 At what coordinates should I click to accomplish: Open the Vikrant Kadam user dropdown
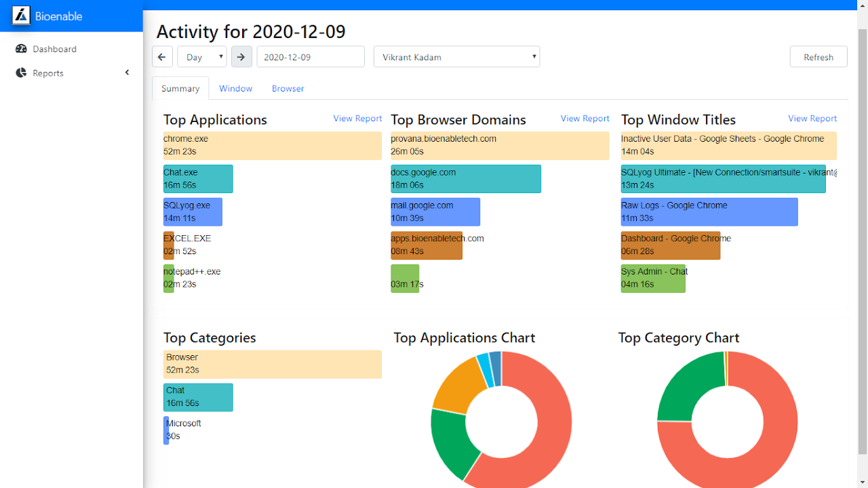(x=456, y=57)
